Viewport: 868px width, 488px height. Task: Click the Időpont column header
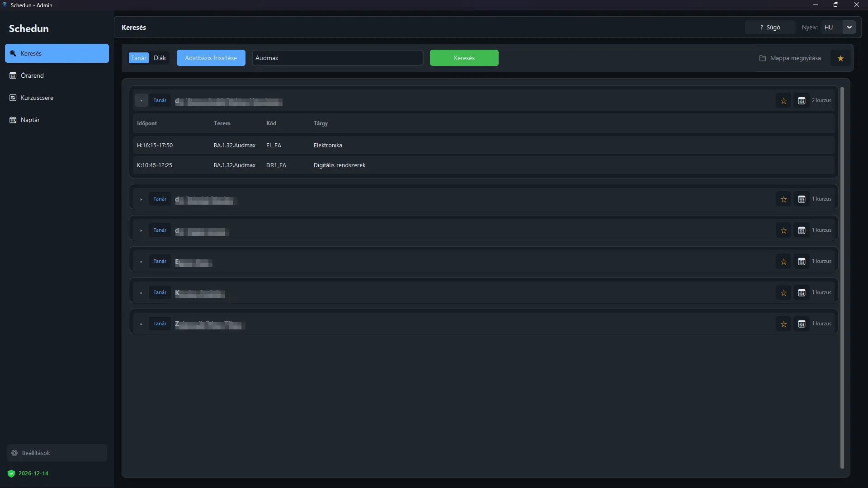tap(147, 123)
